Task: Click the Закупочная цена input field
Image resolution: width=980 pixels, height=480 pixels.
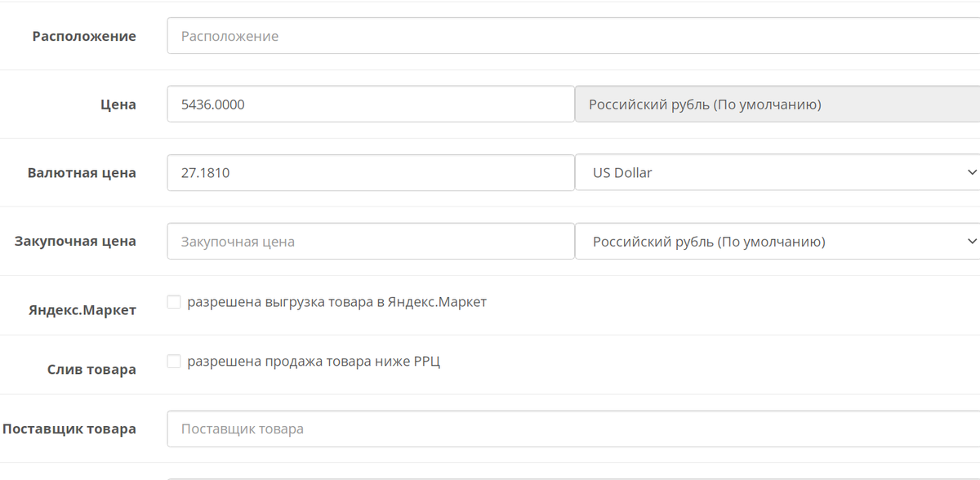Action: (371, 242)
